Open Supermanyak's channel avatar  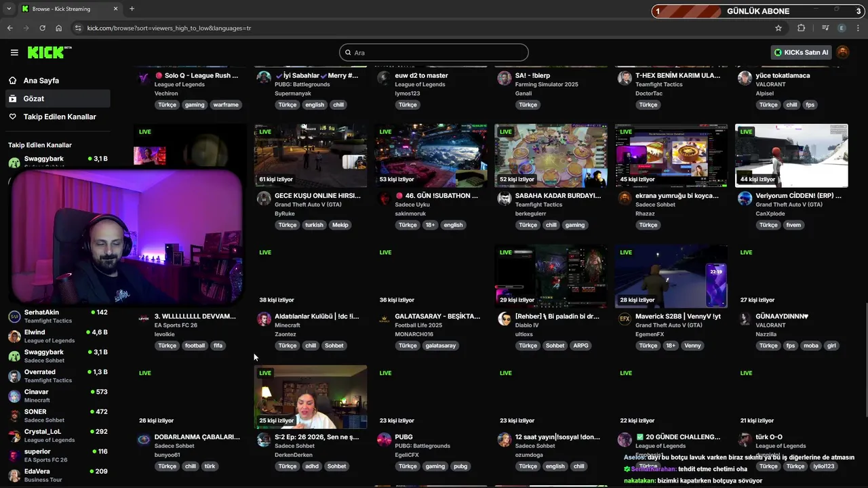[x=264, y=77]
